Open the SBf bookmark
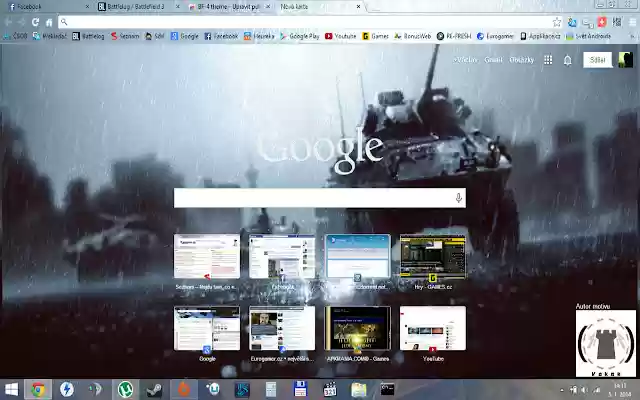 (x=155, y=36)
